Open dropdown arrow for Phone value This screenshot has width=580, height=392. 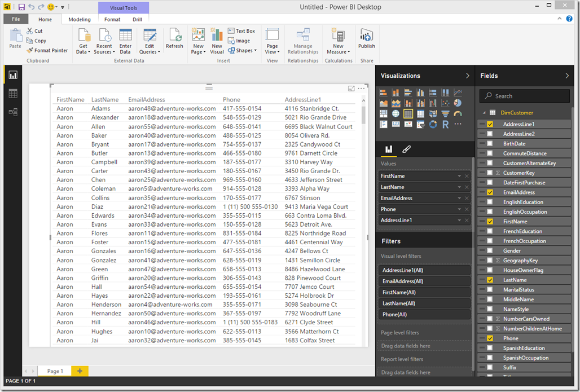coord(459,209)
